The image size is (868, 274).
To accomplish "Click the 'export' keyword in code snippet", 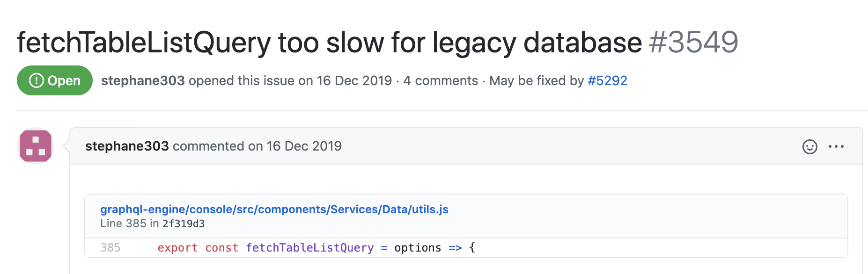I will (x=177, y=248).
